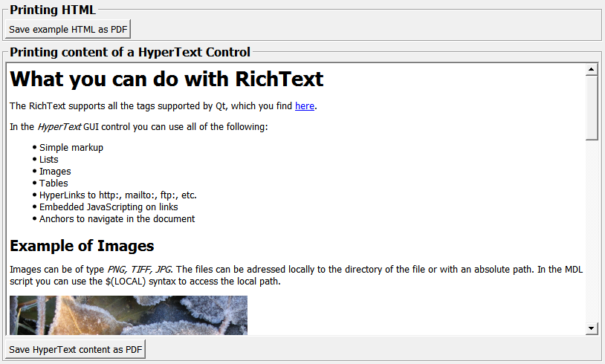Click "Anchors to navigate in the document"
605x364 pixels.
(117, 219)
